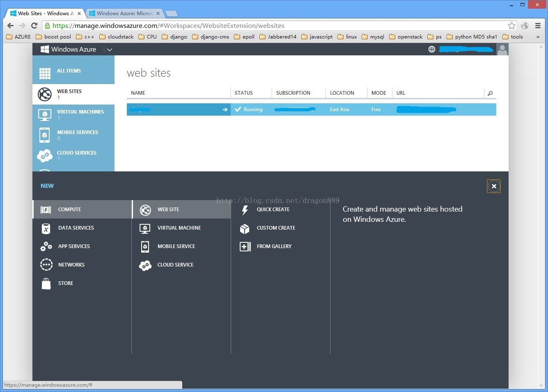The height and width of the screenshot is (392, 548).
Task: Select App Services in the NEW menu
Action: [x=82, y=246]
